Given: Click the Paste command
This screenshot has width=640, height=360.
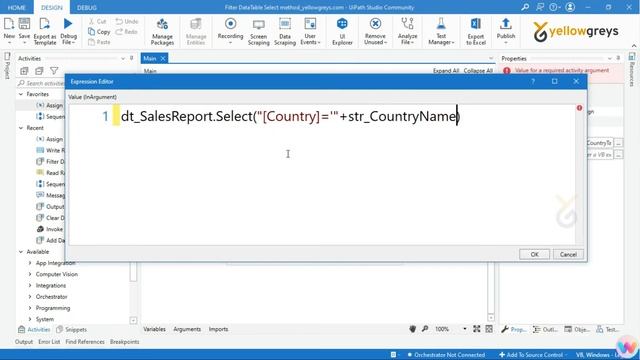Looking at the screenshot, I should pyautogui.click(x=99, y=42).
